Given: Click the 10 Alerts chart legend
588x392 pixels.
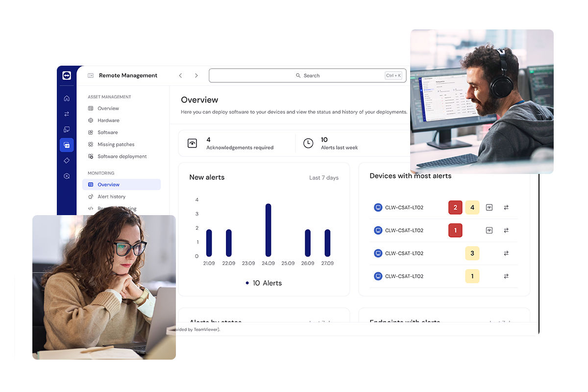Looking at the screenshot, I should 264,283.
